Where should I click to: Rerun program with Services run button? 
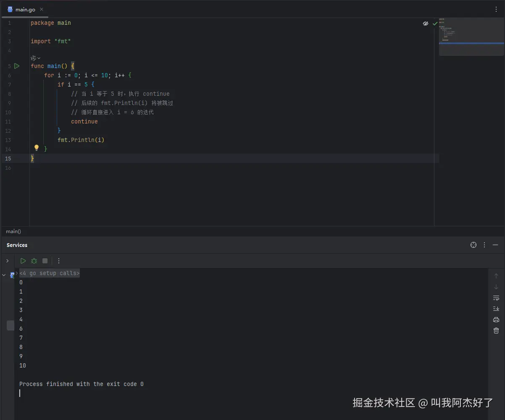click(23, 261)
